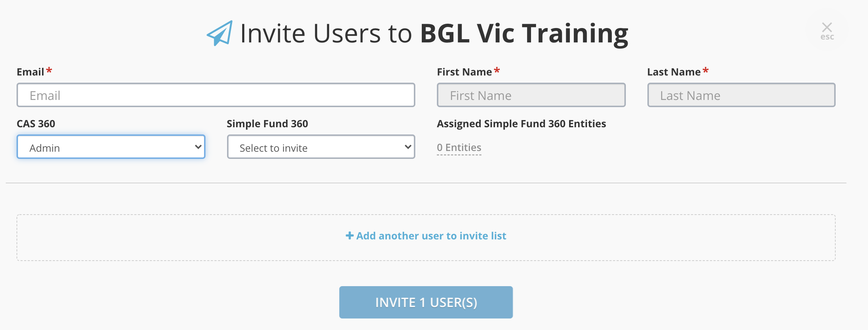The width and height of the screenshot is (868, 330).
Task: Close the dialog with the X esc icon
Action: (x=827, y=31)
